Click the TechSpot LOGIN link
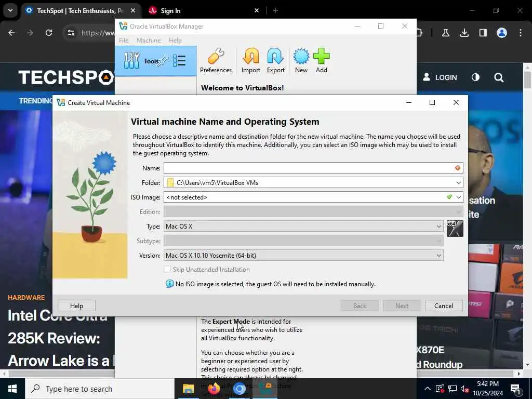 pos(440,77)
